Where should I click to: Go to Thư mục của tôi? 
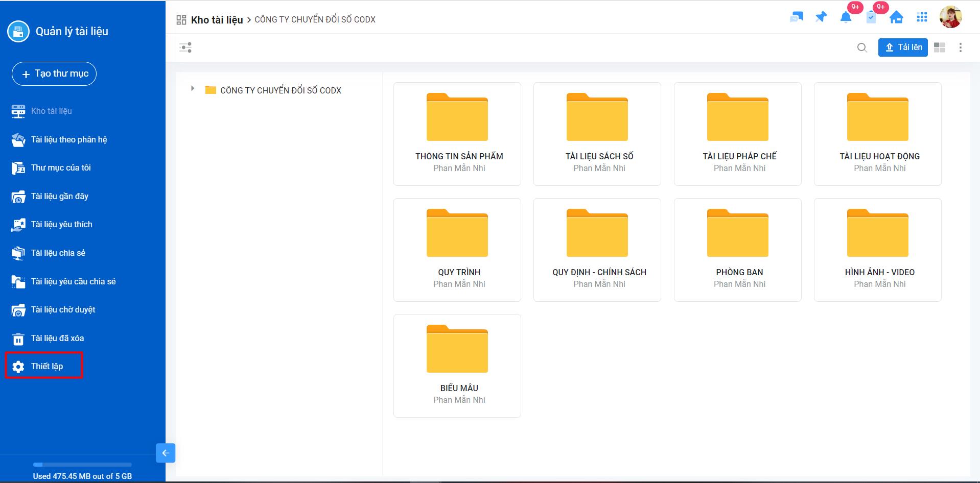pyautogui.click(x=51, y=168)
